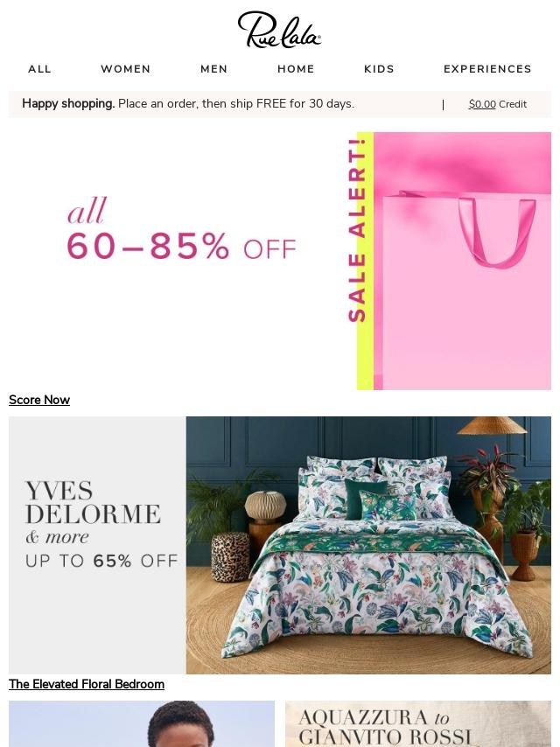Viewport: 560px width, 747px height.
Task: Click the leopard print stool in bedroom photo
Action: 230,557
